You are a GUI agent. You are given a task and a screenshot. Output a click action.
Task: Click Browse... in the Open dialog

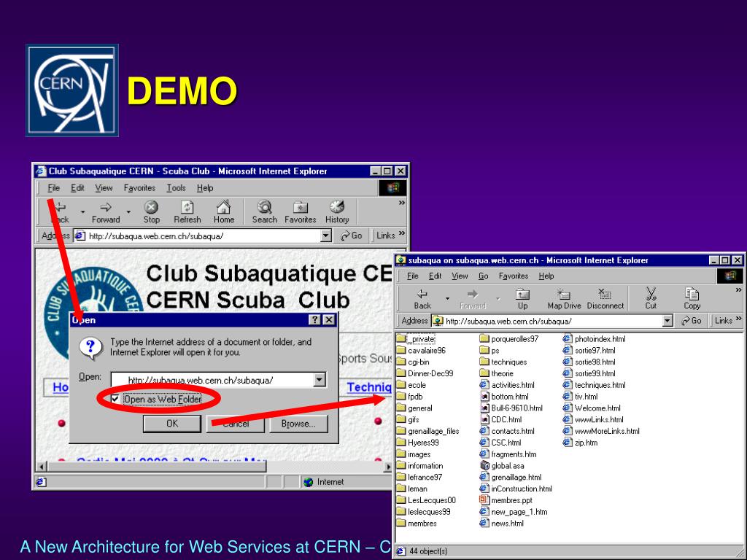click(298, 424)
